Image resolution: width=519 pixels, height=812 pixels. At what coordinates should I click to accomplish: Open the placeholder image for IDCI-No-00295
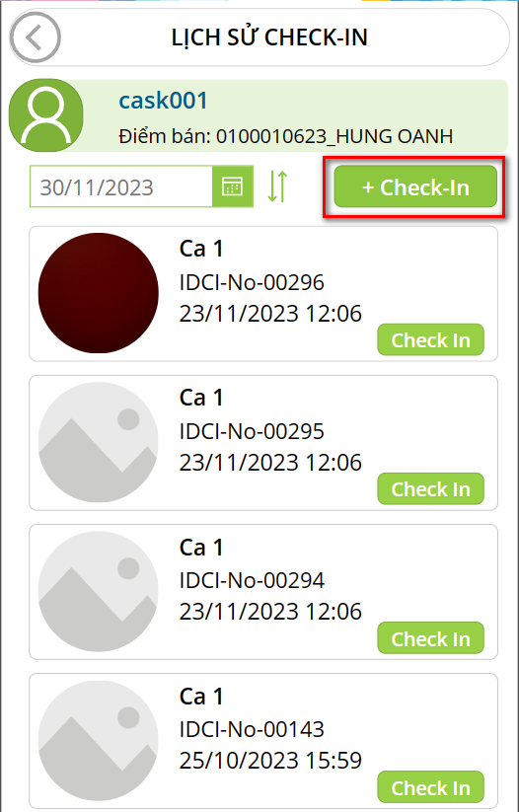point(99,442)
